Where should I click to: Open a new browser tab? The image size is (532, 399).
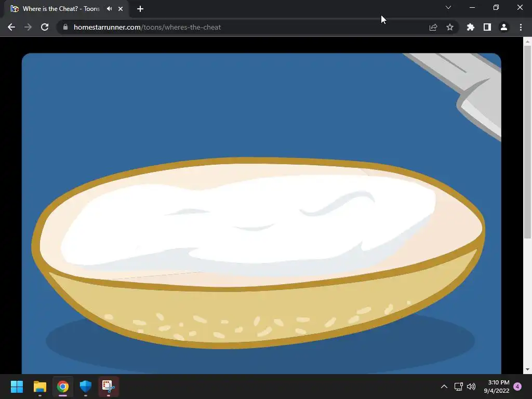pyautogui.click(x=140, y=9)
